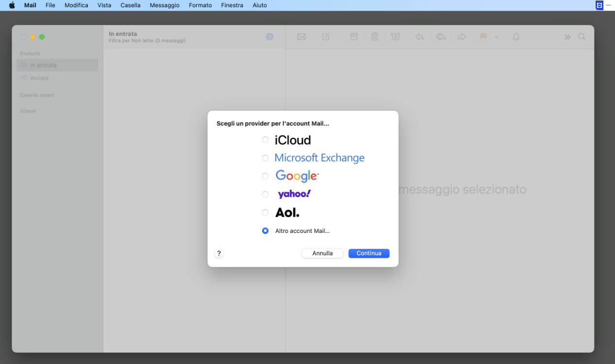Open the Casella menu
This screenshot has height=364, width=615.
(131, 5)
